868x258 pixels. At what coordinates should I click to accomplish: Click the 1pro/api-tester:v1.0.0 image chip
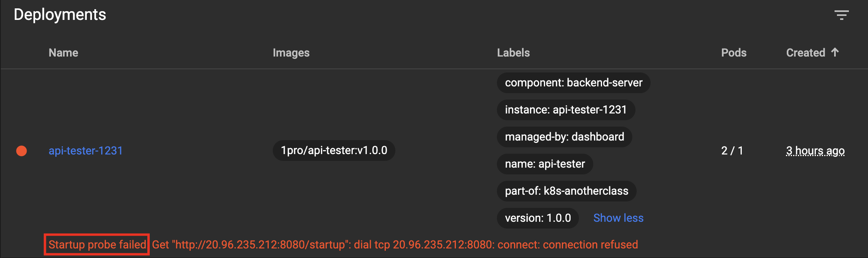pyautogui.click(x=334, y=150)
